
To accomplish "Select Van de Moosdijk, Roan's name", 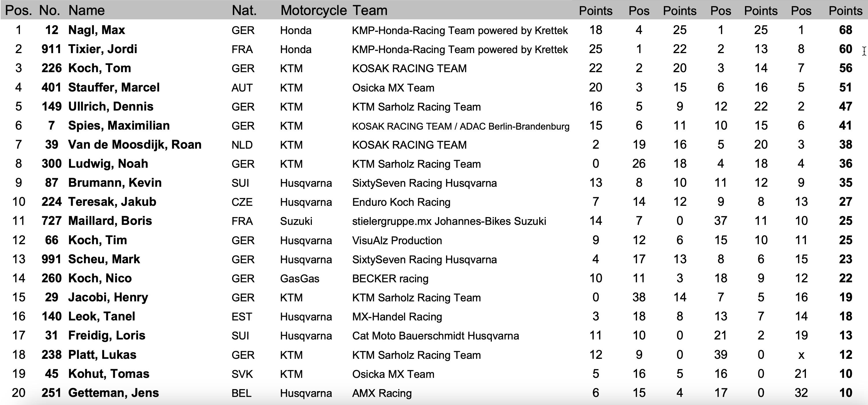I will tap(135, 145).
